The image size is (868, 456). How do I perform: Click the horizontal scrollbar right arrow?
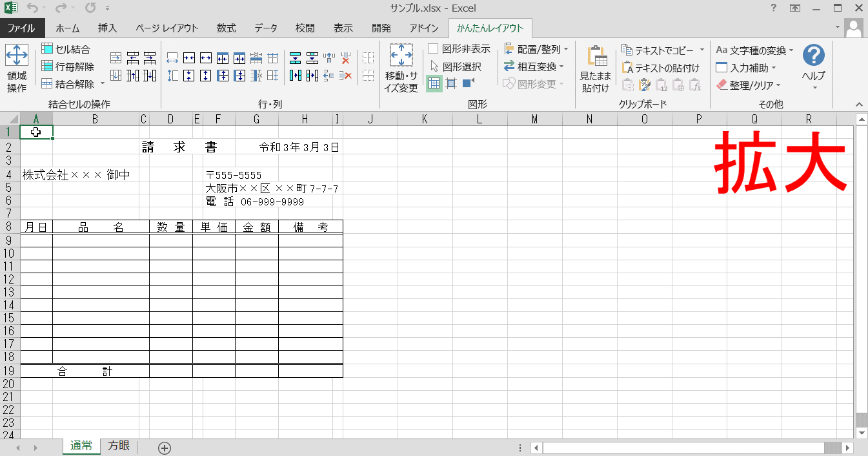click(848, 448)
